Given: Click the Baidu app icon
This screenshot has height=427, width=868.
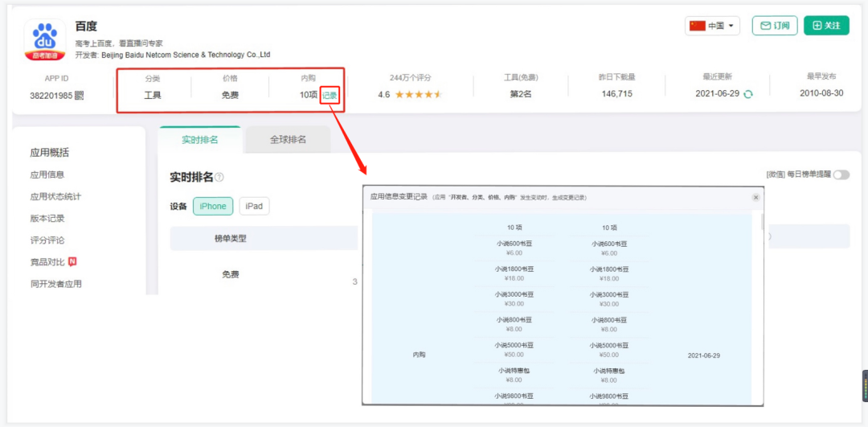Looking at the screenshot, I should click(x=44, y=39).
